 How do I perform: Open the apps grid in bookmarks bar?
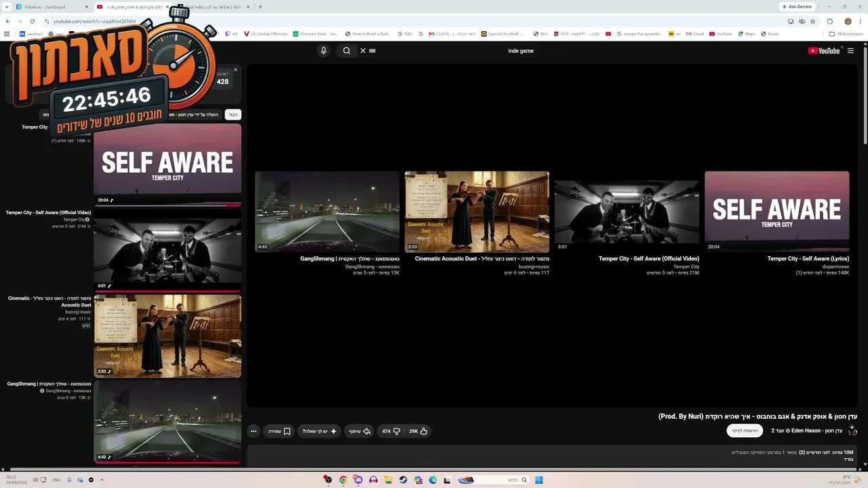pos(7,34)
